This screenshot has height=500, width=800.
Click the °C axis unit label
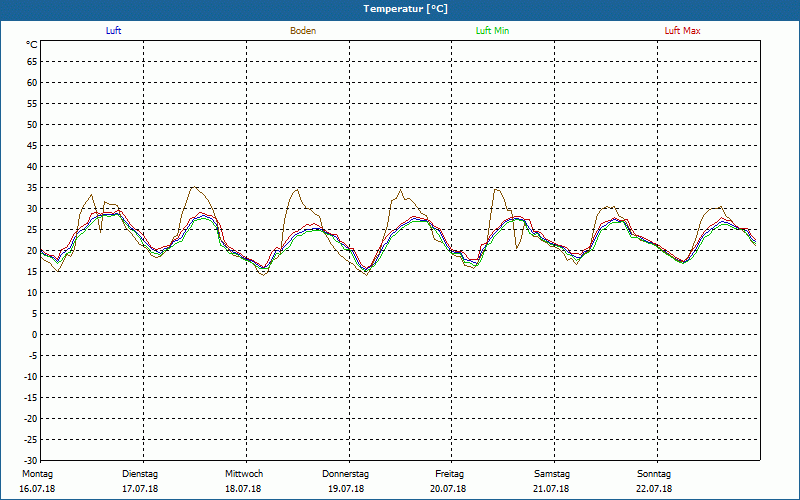click(x=32, y=45)
